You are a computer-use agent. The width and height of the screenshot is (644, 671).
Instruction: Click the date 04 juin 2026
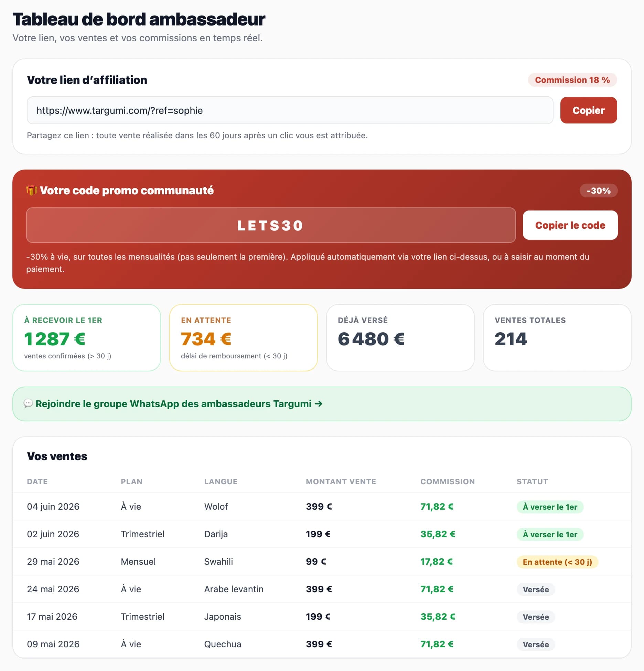tap(53, 507)
